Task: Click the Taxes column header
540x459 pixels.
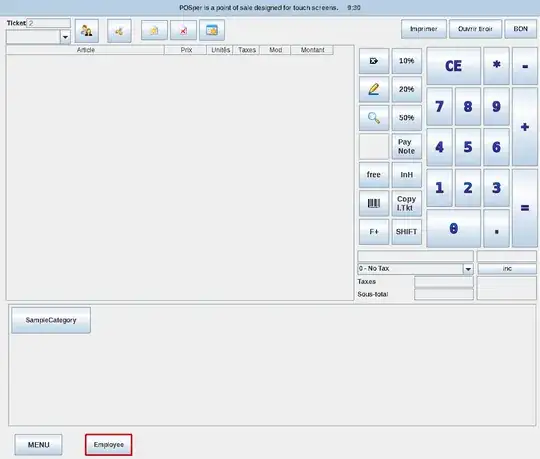Action: tap(247, 50)
